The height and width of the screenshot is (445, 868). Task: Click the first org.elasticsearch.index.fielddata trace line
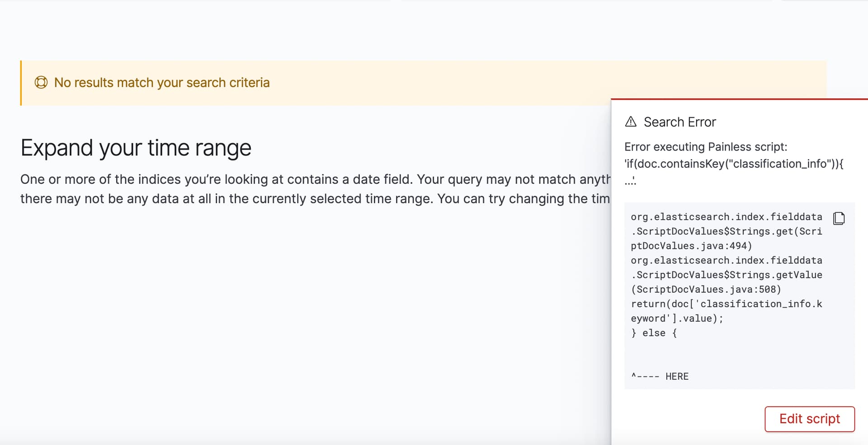(726, 217)
